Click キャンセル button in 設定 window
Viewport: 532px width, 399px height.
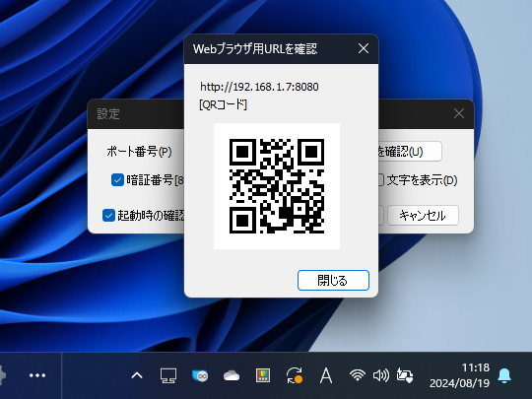pyautogui.click(x=423, y=215)
